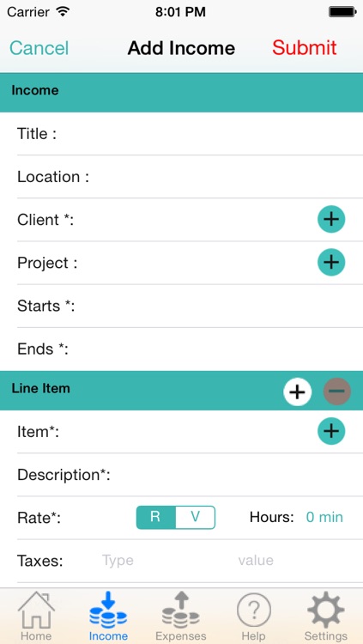
Task: Tap the plus icon beside Client
Action: 331,219
